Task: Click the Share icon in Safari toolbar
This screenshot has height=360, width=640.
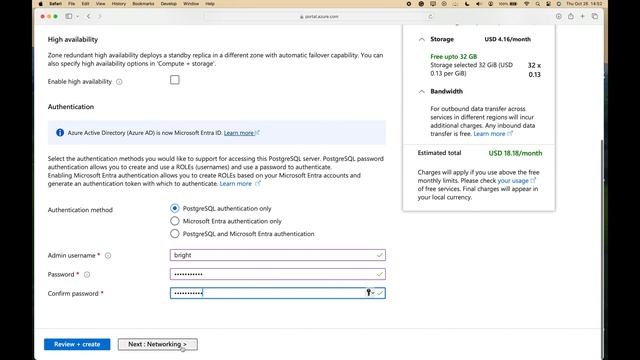Action: [x=571, y=16]
